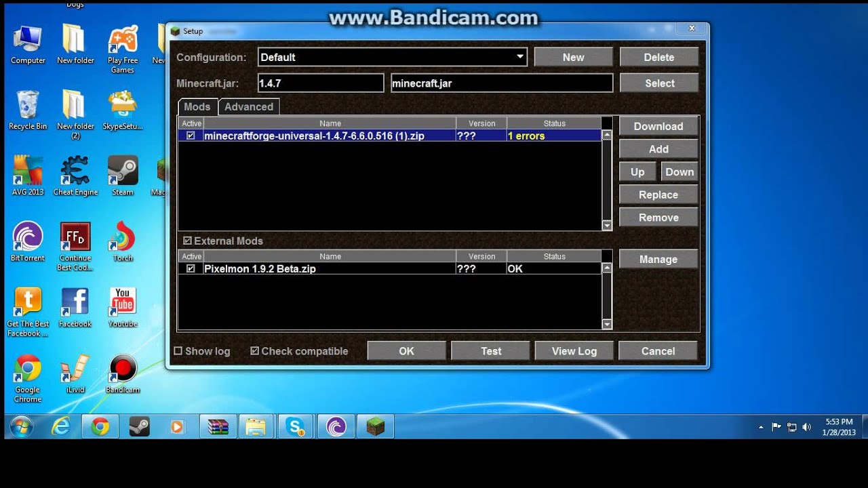Image resolution: width=868 pixels, height=488 pixels.
Task: Click the mods list scrollbar up arrow
Action: pos(607,135)
